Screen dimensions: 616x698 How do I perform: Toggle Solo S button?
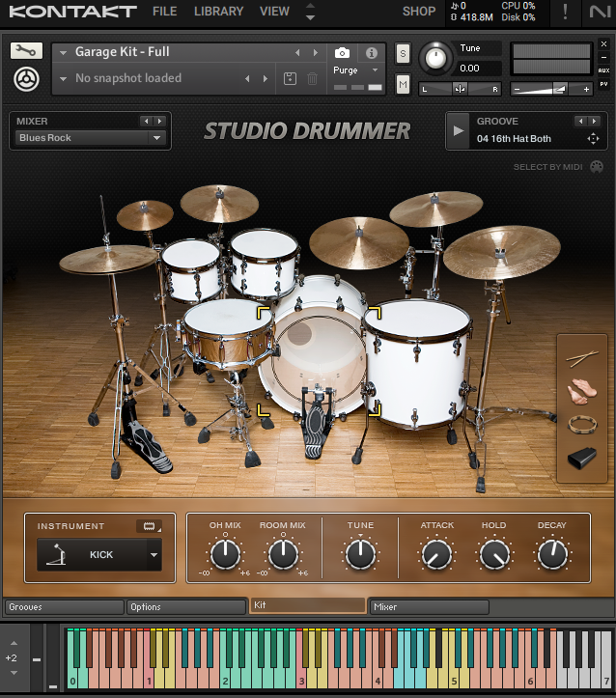[x=403, y=54]
